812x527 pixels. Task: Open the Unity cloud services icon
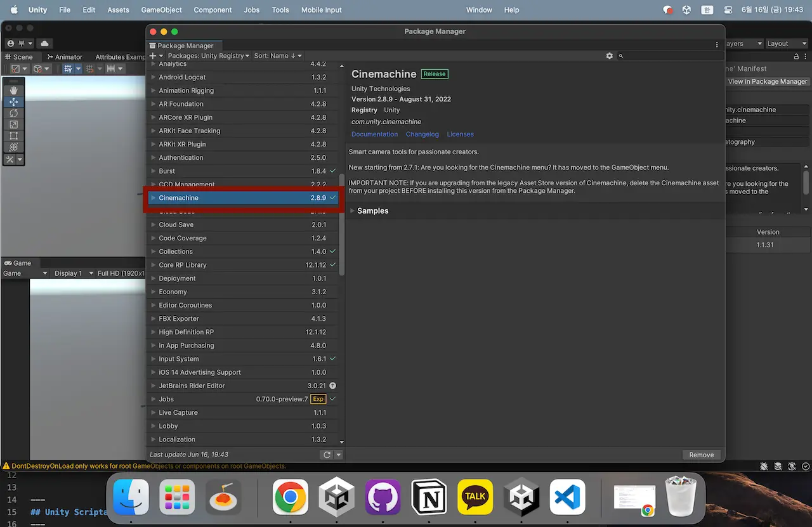coord(44,44)
